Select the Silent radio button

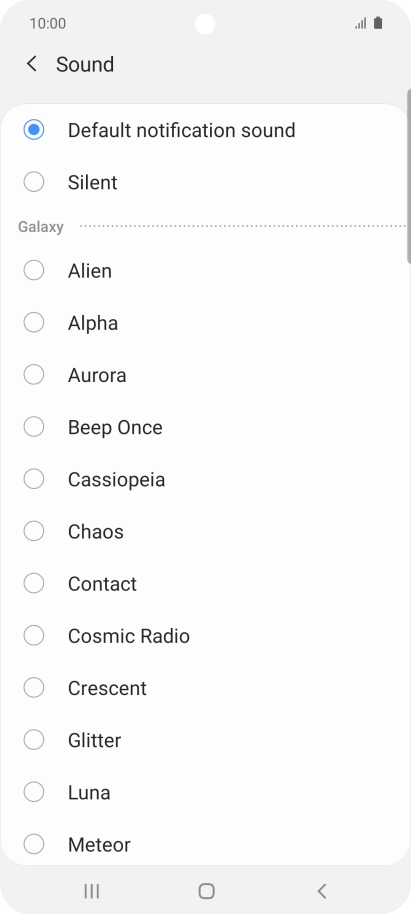click(x=34, y=182)
